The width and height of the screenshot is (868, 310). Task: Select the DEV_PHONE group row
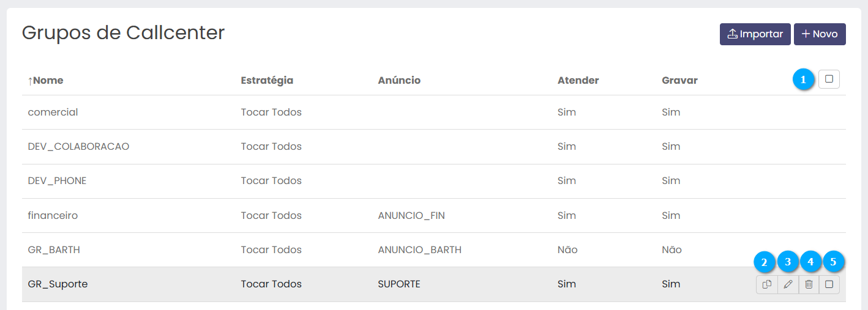pyautogui.click(x=57, y=181)
